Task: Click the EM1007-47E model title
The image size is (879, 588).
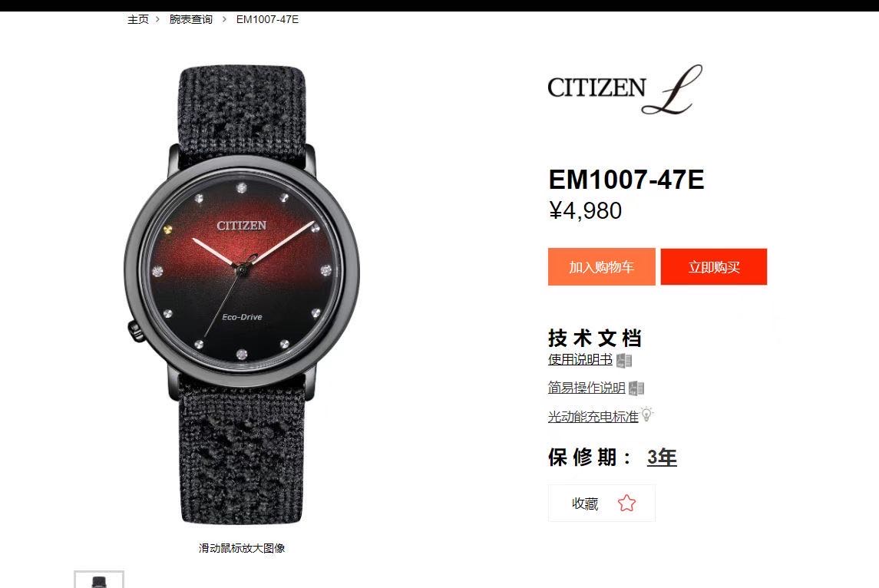Action: 626,180
